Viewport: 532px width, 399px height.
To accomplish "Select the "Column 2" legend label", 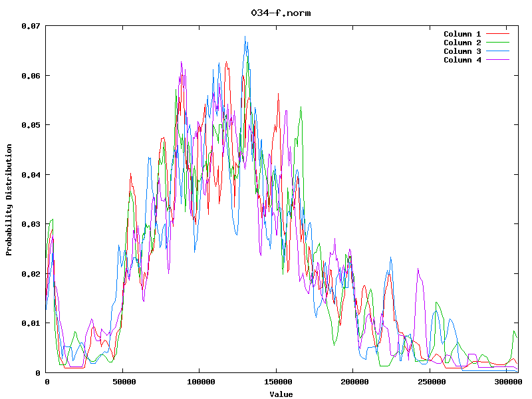I will [x=462, y=43].
